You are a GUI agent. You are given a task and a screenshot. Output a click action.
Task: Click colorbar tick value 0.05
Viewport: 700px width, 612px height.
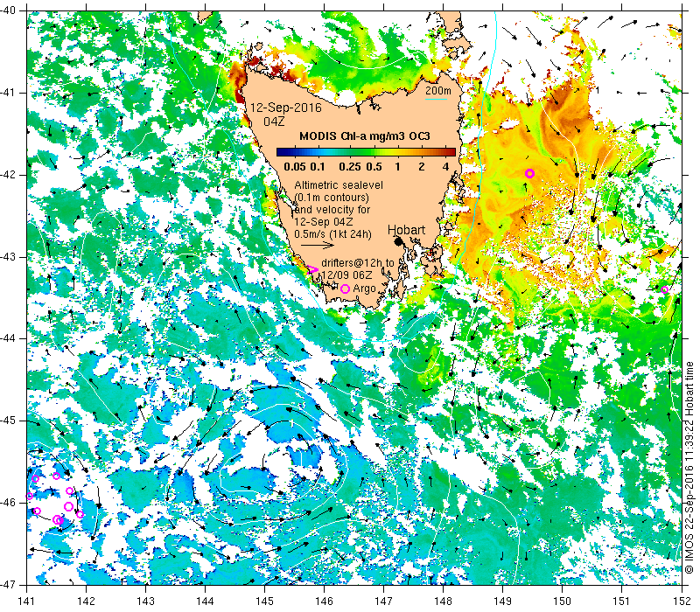click(x=295, y=167)
